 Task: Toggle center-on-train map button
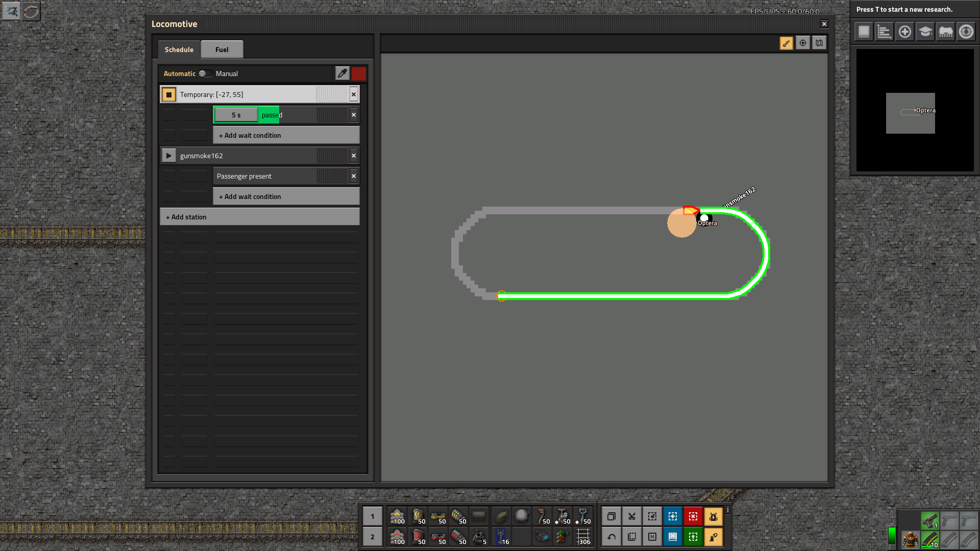pos(803,43)
